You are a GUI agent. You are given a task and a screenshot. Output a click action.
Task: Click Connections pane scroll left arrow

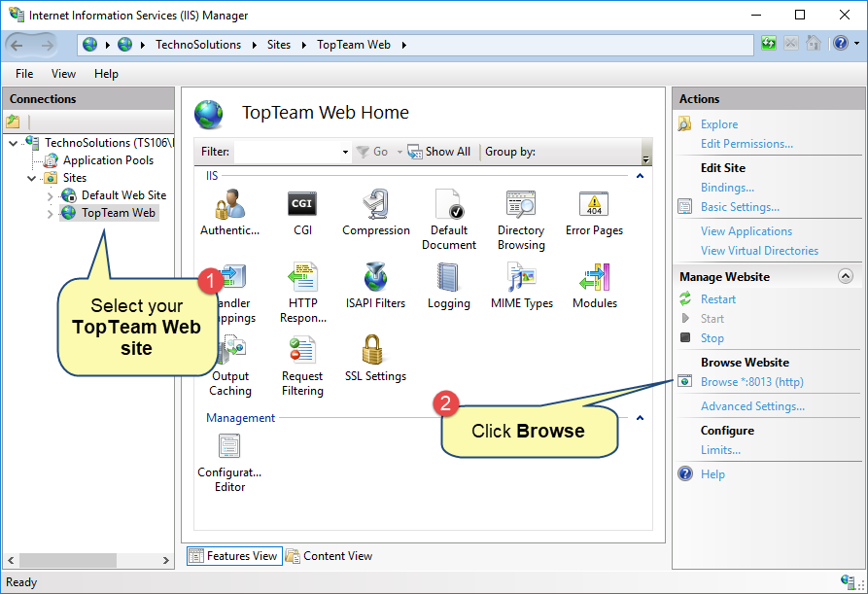coord(11,560)
